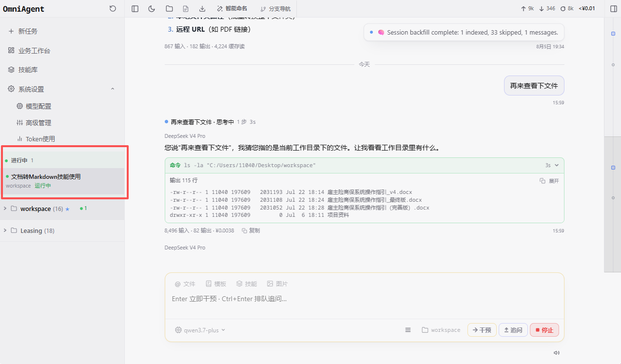The height and width of the screenshot is (364, 621).
Task: Click the Session backfill complete notification
Action: coord(464,32)
